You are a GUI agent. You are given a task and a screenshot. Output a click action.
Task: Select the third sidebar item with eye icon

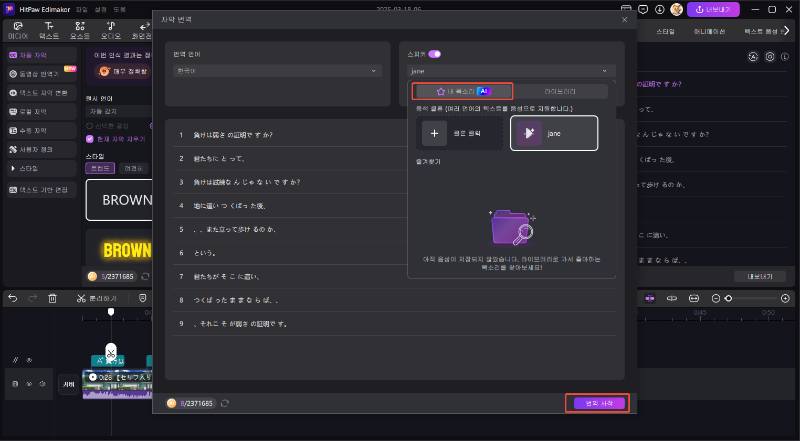pyautogui.click(x=41, y=93)
